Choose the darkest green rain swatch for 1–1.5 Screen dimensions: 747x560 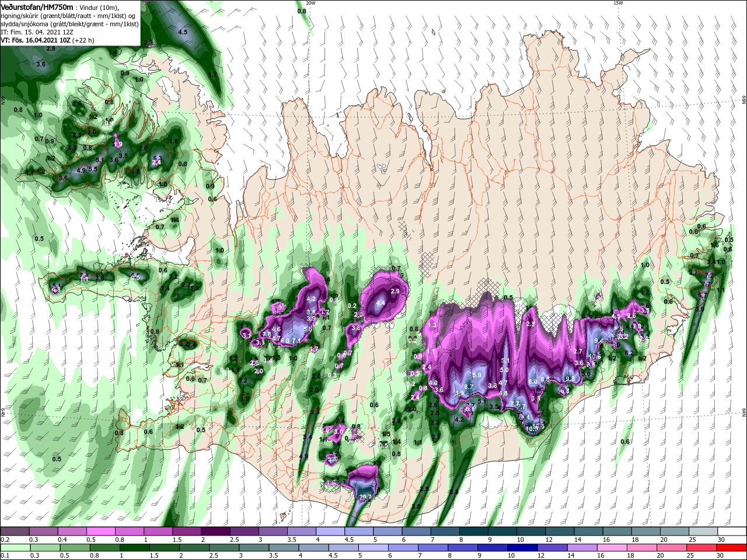click(x=135, y=547)
